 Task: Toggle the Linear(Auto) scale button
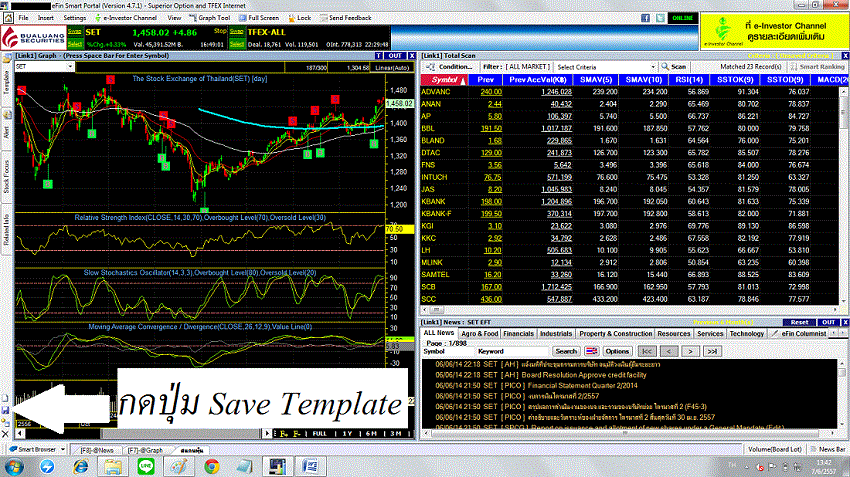[392, 68]
